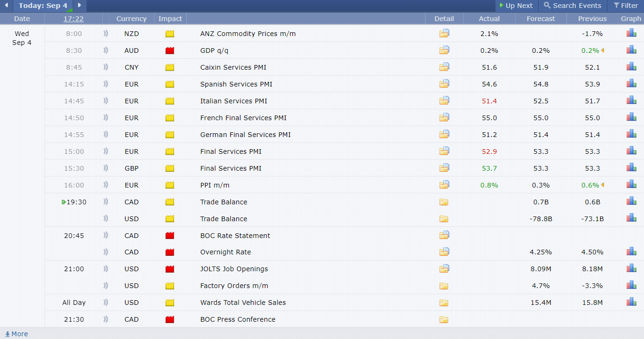Screen dimensions: 644x339
Task: Open the Filter options
Action: (x=626, y=6)
